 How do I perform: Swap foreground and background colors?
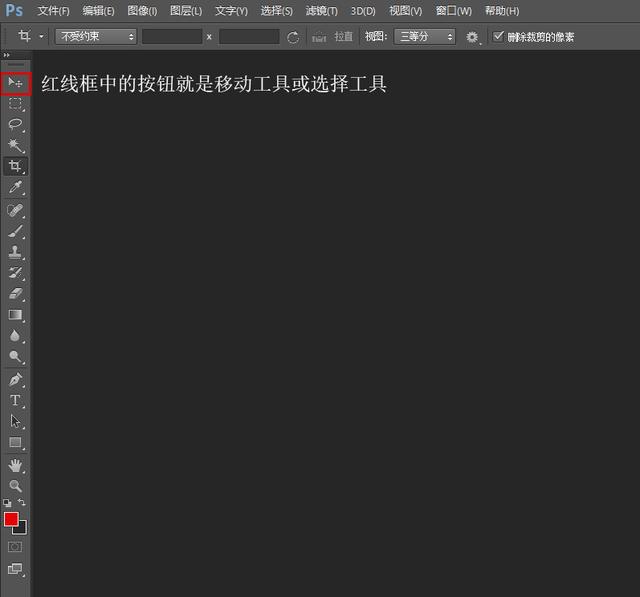coord(22,502)
